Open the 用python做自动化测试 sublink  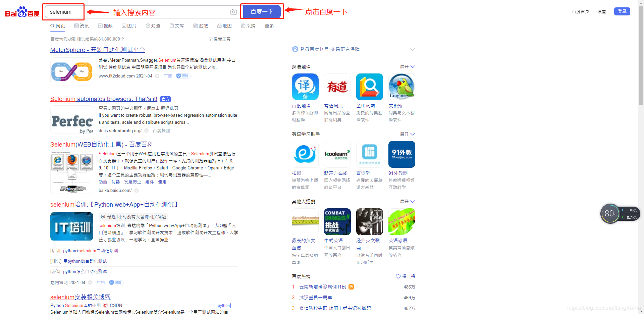click(85, 261)
